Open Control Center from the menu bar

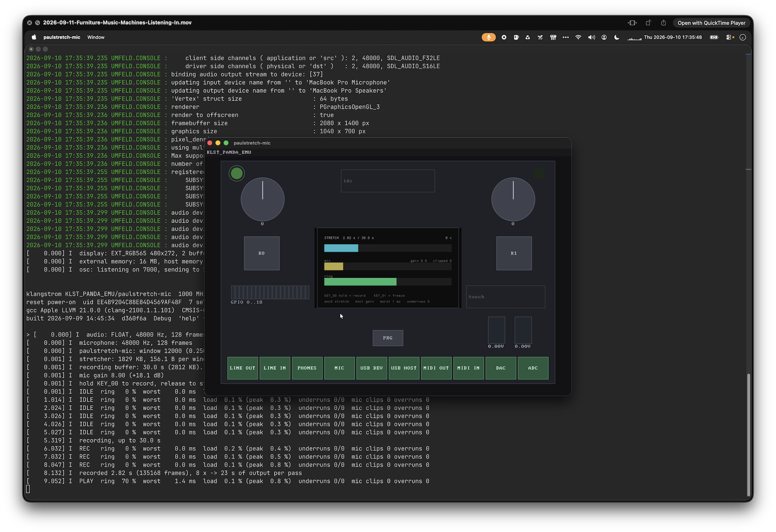click(x=730, y=37)
